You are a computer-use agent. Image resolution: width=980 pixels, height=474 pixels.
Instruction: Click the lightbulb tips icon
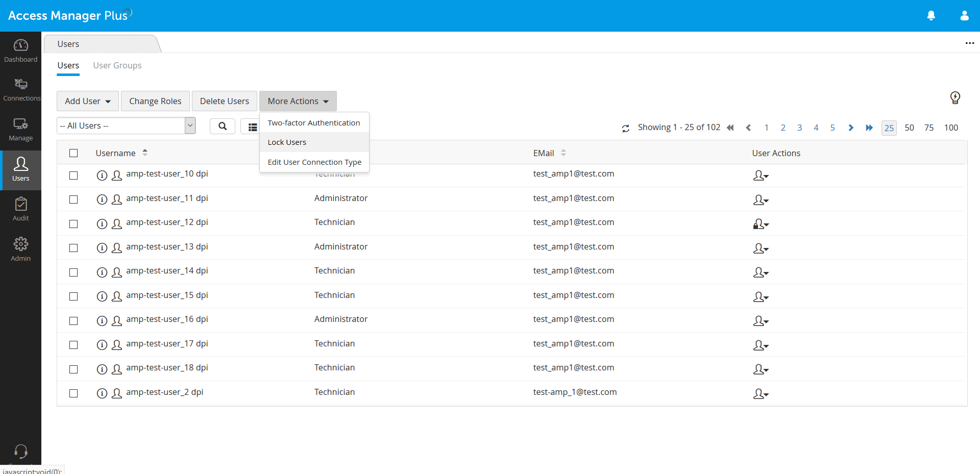point(955,97)
